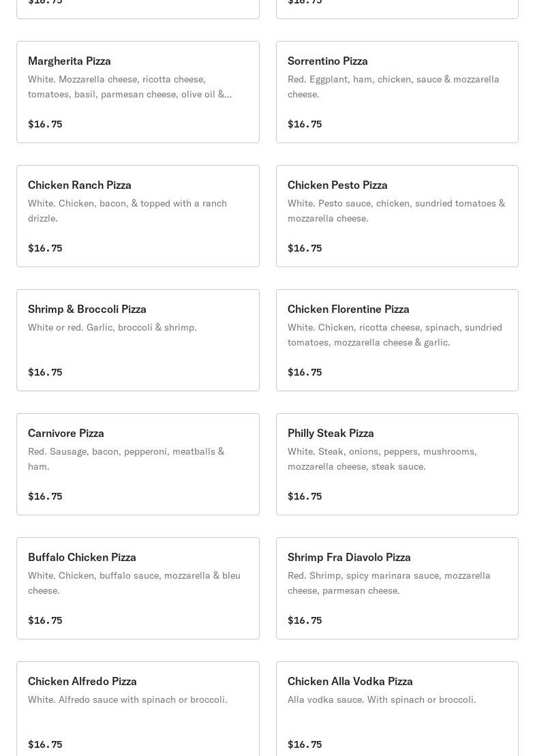535x756 pixels.
Task: Click Shrimp Fra Diavolo price
Action: (x=305, y=620)
